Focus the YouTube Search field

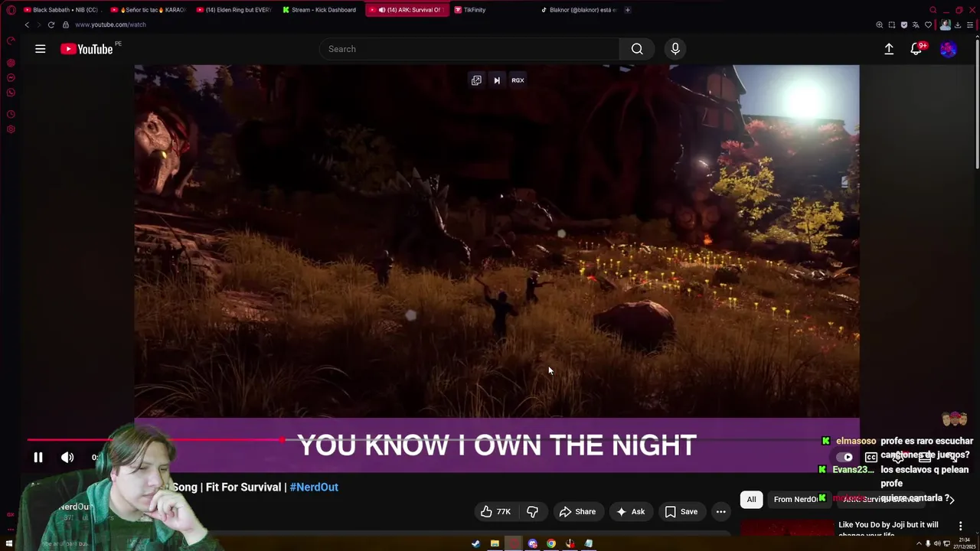469,49
